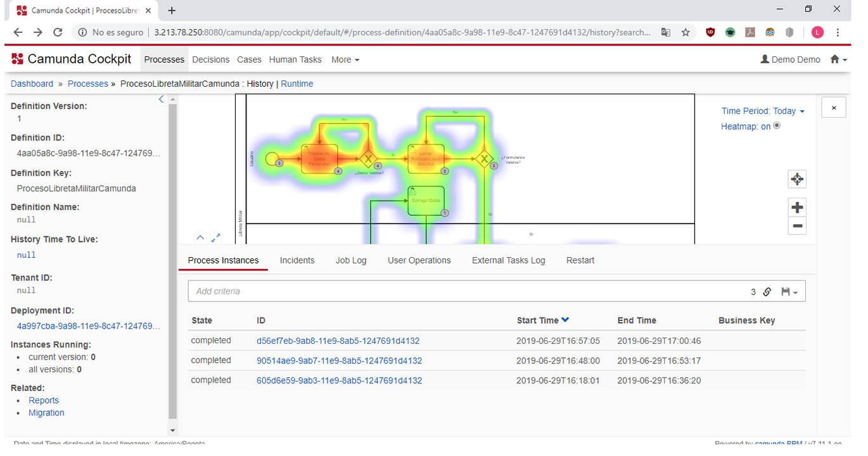Maximize the diagram with expand arrows icon

[x=216, y=237]
